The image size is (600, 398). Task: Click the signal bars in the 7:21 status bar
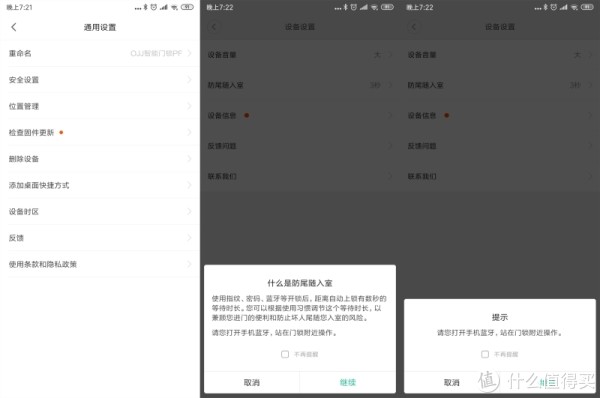(x=164, y=7)
